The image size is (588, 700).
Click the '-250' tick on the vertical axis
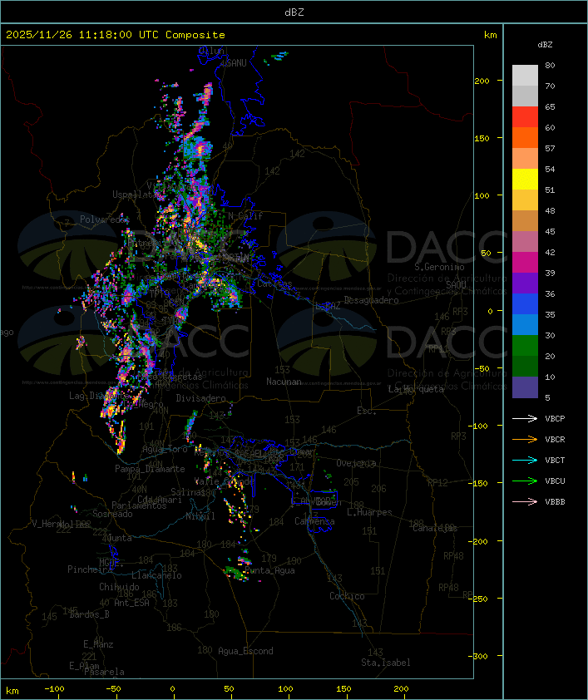pos(480,599)
